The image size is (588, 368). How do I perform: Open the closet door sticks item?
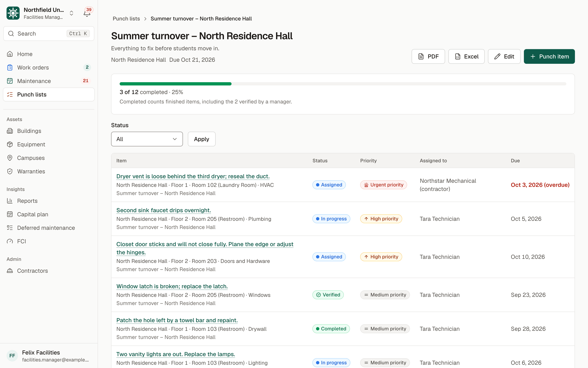click(x=205, y=248)
